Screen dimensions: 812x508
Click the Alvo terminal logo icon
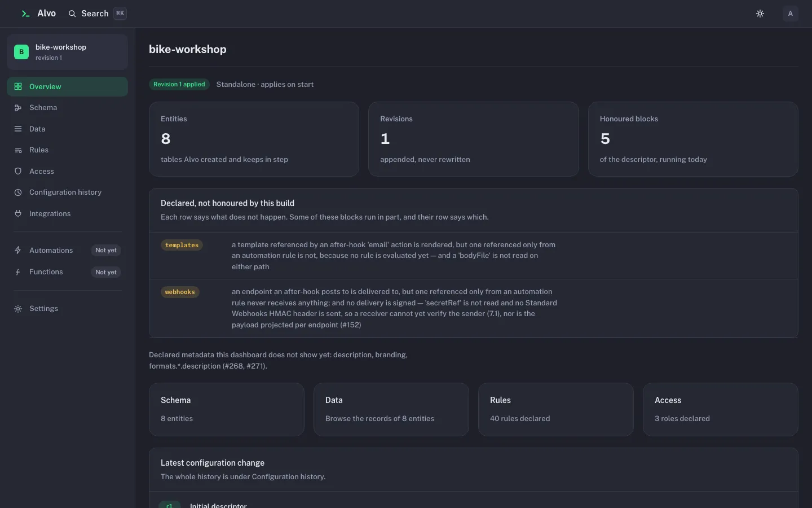(x=25, y=14)
